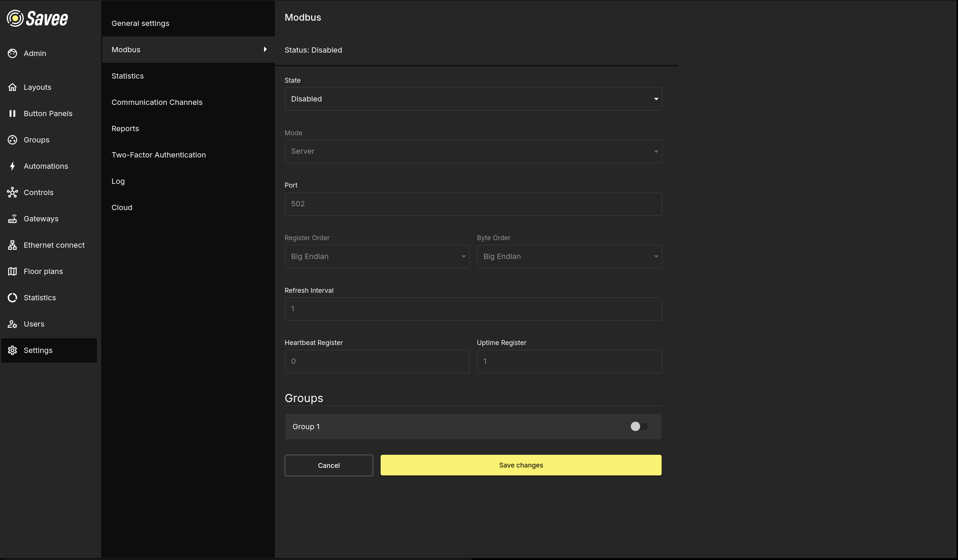Click the Button Panels icon
Screen dimensions: 958x560
pyautogui.click(x=12, y=113)
